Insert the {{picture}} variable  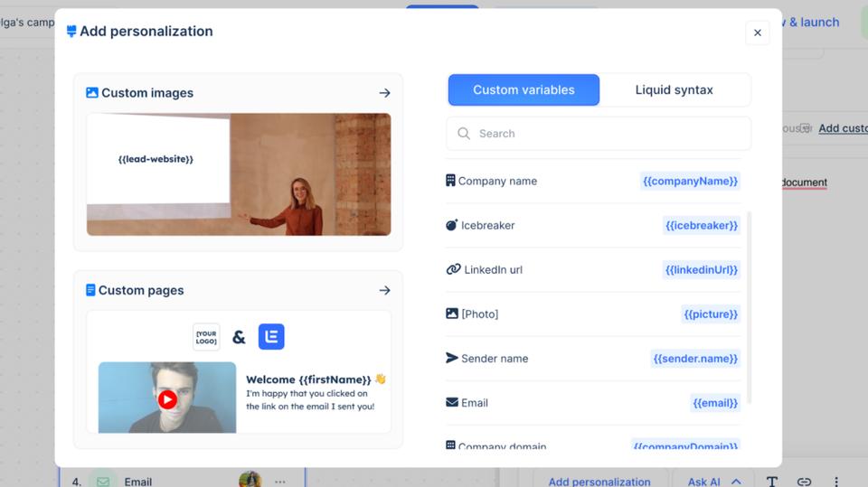pyautogui.click(x=711, y=314)
